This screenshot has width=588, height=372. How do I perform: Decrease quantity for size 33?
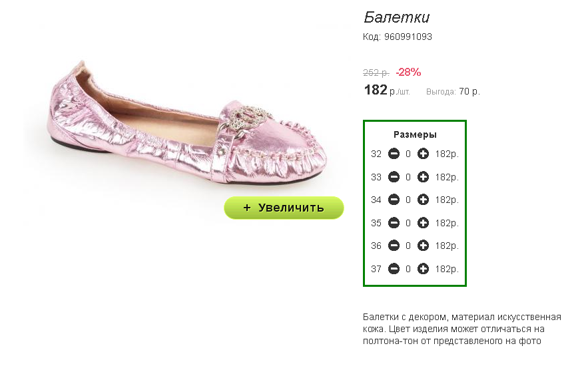tap(394, 177)
